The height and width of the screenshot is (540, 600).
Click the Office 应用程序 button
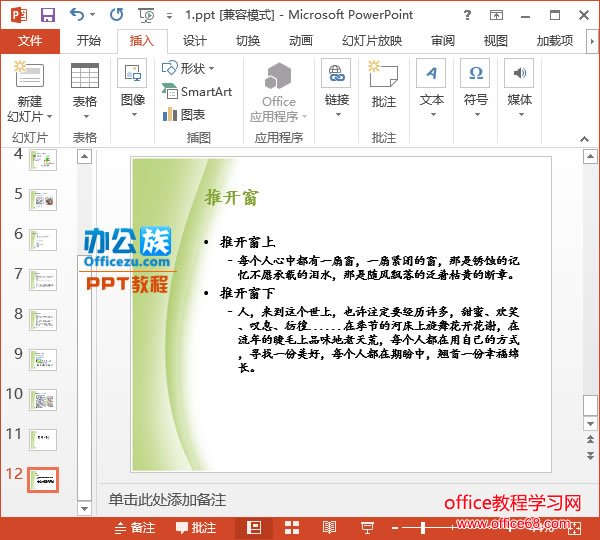click(279, 92)
